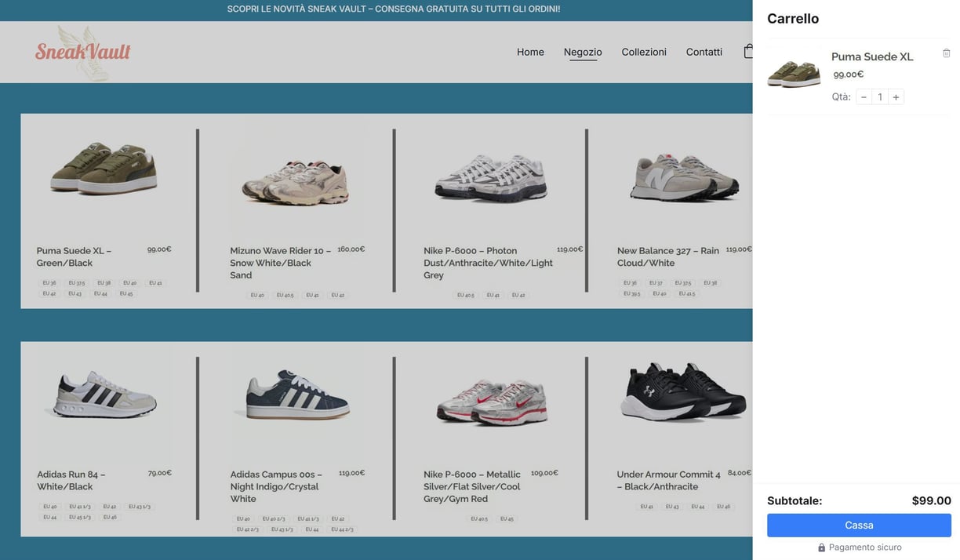Viewport: 960px width, 560px height.
Task: Open Nike P-6000 Photon Dust product link
Action: (488, 263)
